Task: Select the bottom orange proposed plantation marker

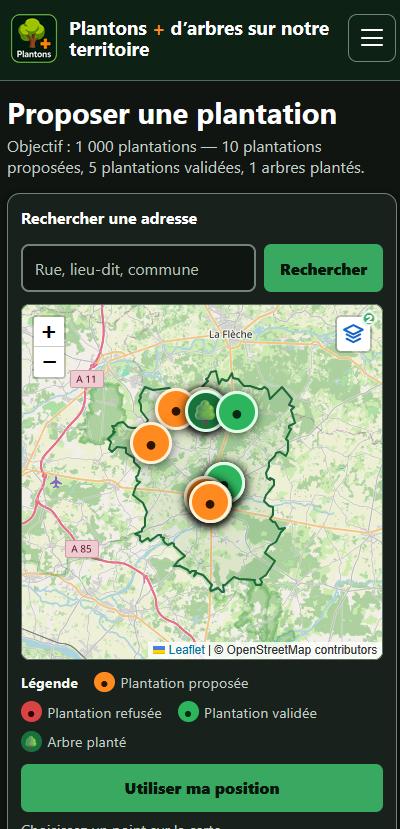Action: pos(210,503)
